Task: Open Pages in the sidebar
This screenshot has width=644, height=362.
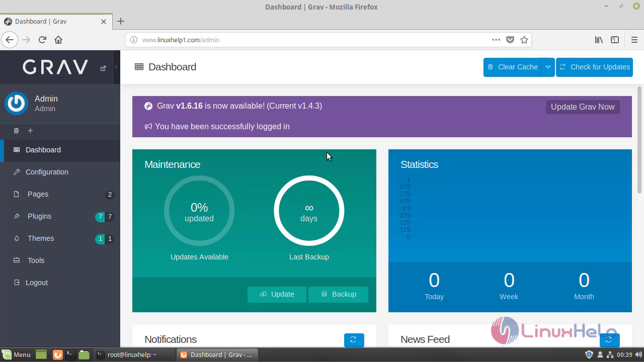Action: [60, 194]
